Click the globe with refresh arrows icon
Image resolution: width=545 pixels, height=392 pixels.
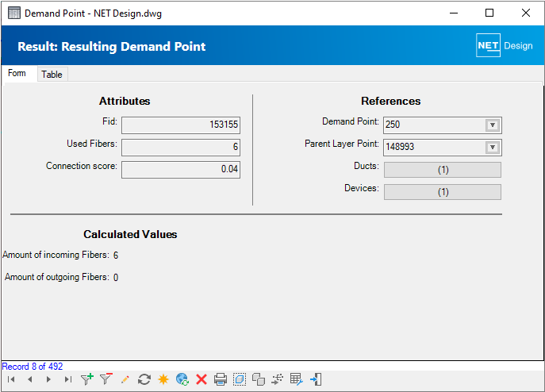click(182, 380)
